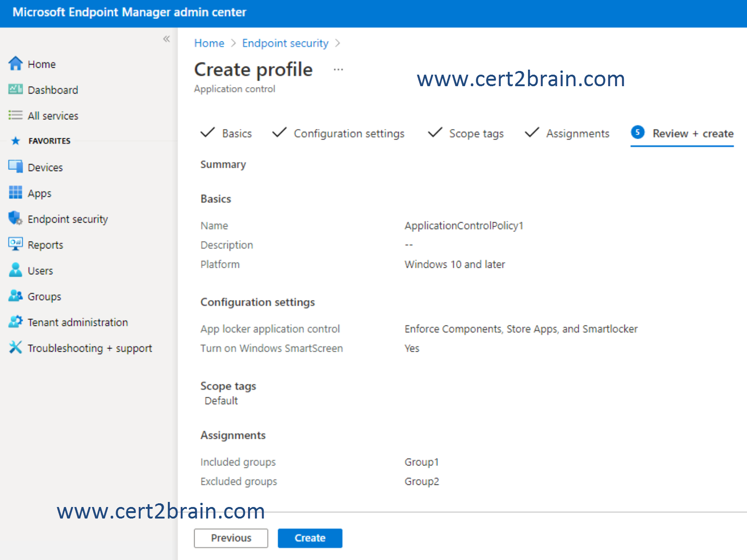Open the Devices monitor icon
Screen dimensions: 747x560
coord(16,167)
